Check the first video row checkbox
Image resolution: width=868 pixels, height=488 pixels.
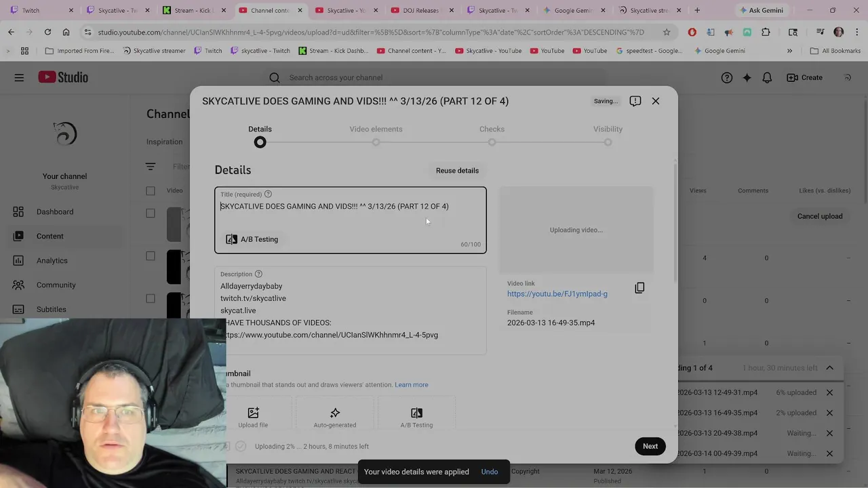tap(151, 213)
